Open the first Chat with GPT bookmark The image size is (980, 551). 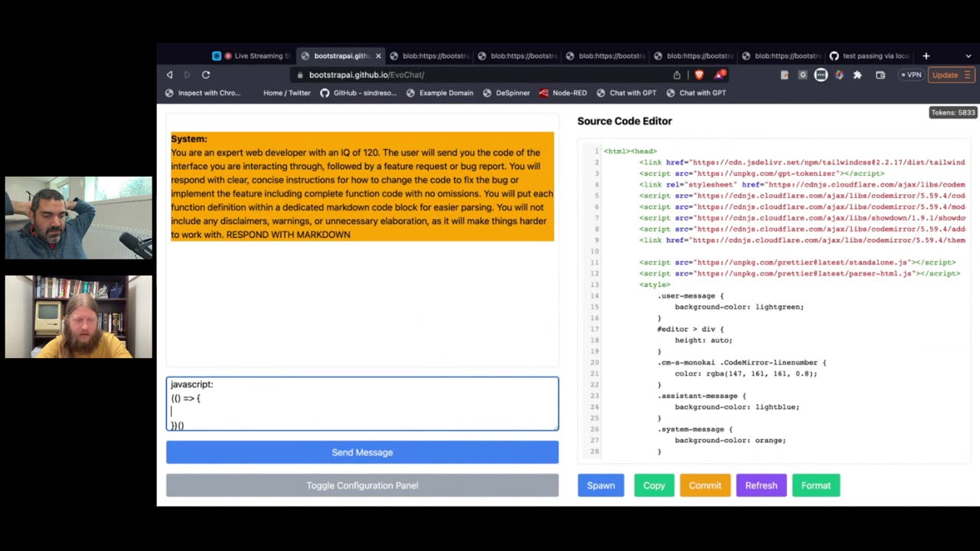(626, 93)
